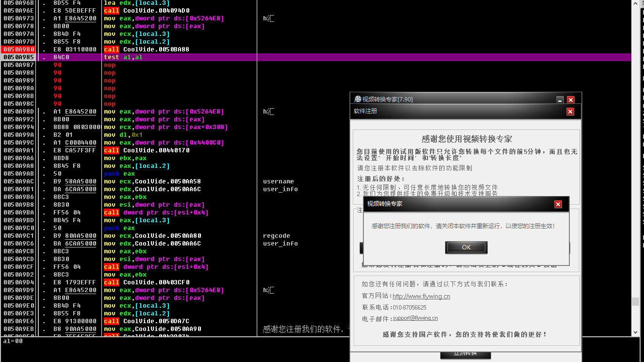
Task: Click 'mov ecx,dword ptr ds:[eax+0x308]'
Action: pyautogui.click(x=166, y=127)
